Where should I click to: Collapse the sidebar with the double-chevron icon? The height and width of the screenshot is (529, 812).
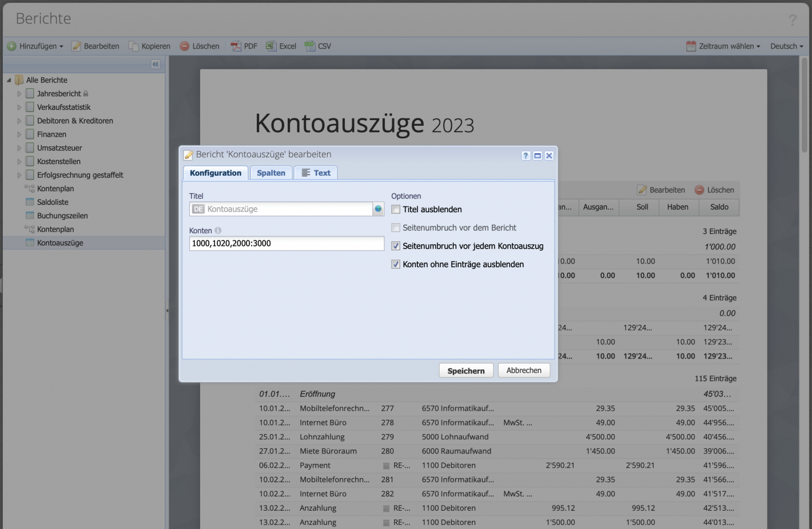tap(155, 64)
